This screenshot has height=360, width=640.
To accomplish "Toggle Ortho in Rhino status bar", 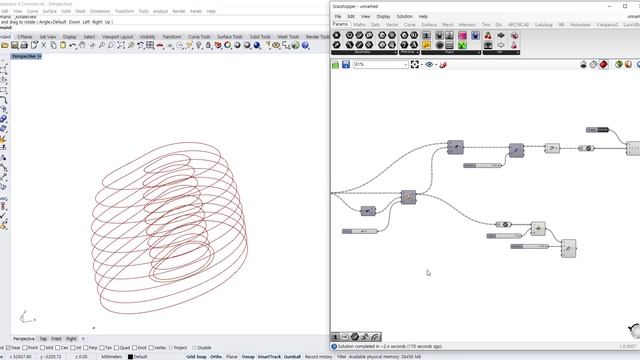I will click(x=216, y=357).
